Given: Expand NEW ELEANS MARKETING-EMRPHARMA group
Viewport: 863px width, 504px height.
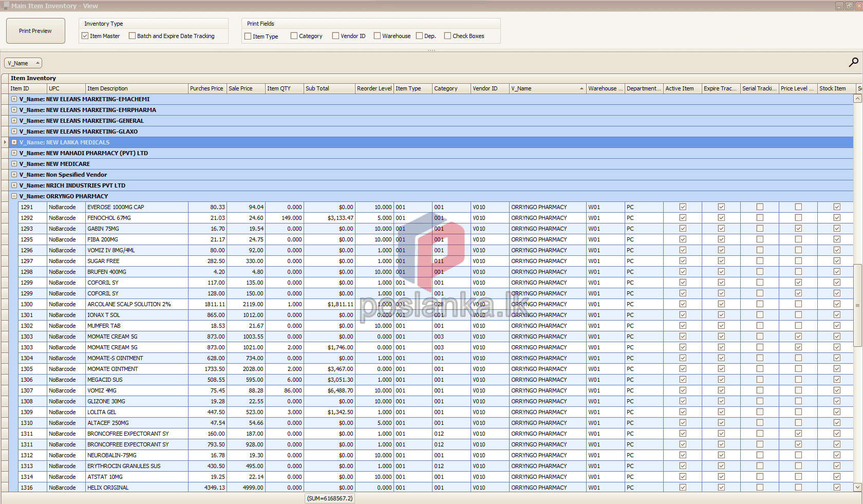Looking at the screenshot, I should (x=14, y=110).
